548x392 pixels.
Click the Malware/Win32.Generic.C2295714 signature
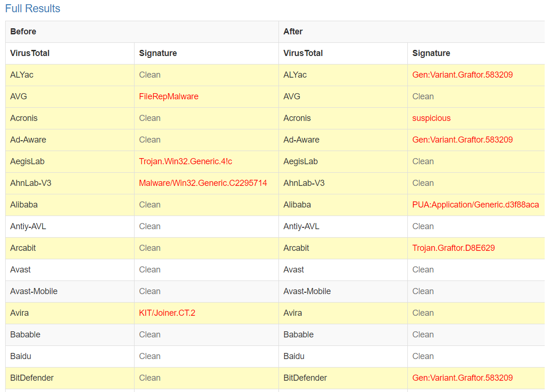pyautogui.click(x=203, y=183)
